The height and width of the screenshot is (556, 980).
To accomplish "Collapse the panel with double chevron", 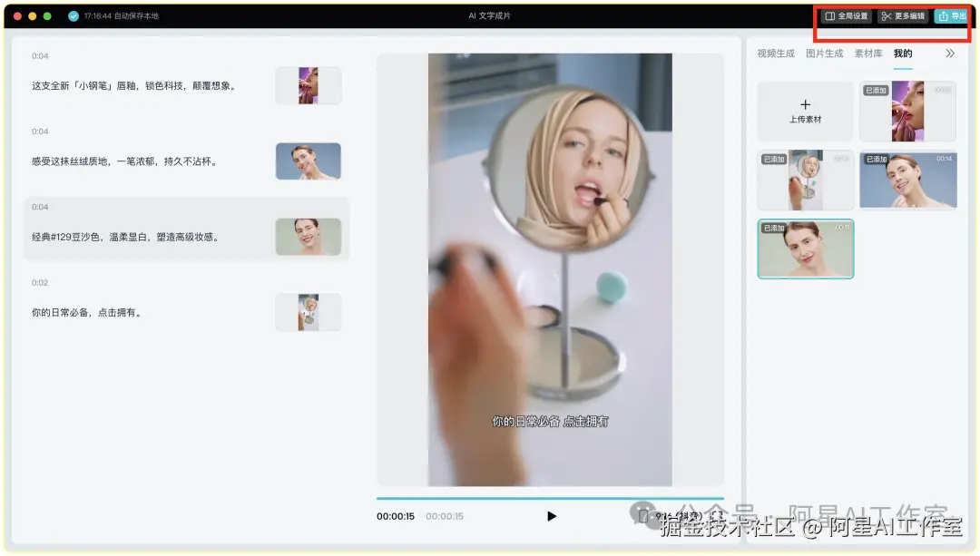I will (950, 54).
